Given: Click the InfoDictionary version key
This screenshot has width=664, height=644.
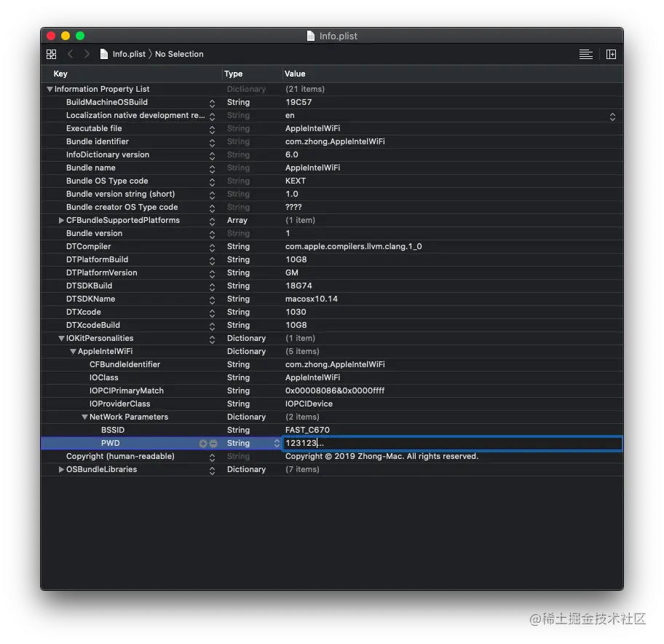Looking at the screenshot, I should click(x=108, y=154).
